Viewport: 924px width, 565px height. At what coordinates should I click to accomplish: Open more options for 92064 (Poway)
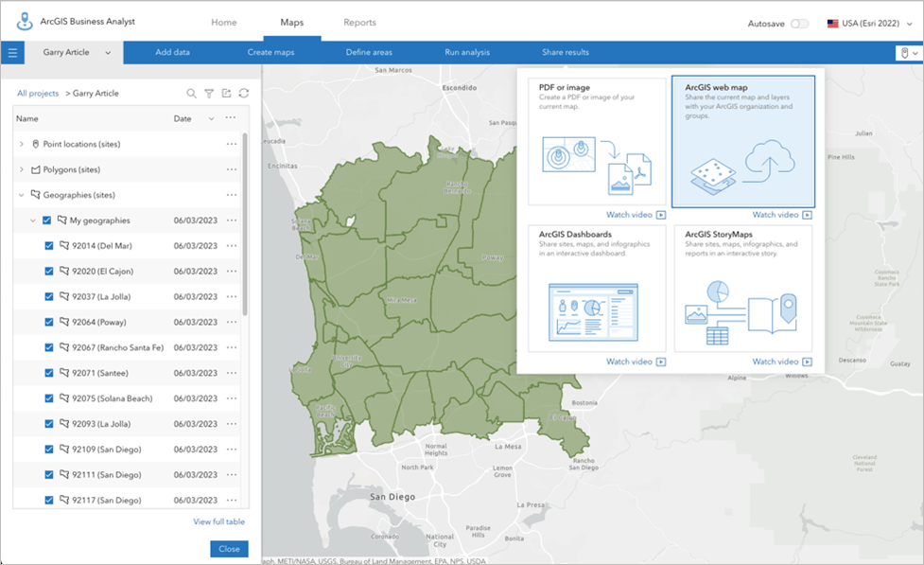[232, 322]
